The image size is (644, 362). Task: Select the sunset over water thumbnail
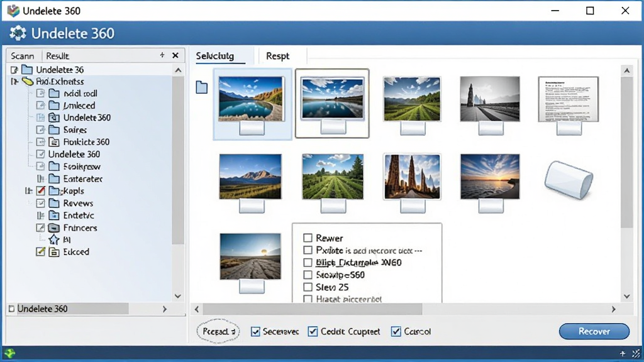pos(490,177)
